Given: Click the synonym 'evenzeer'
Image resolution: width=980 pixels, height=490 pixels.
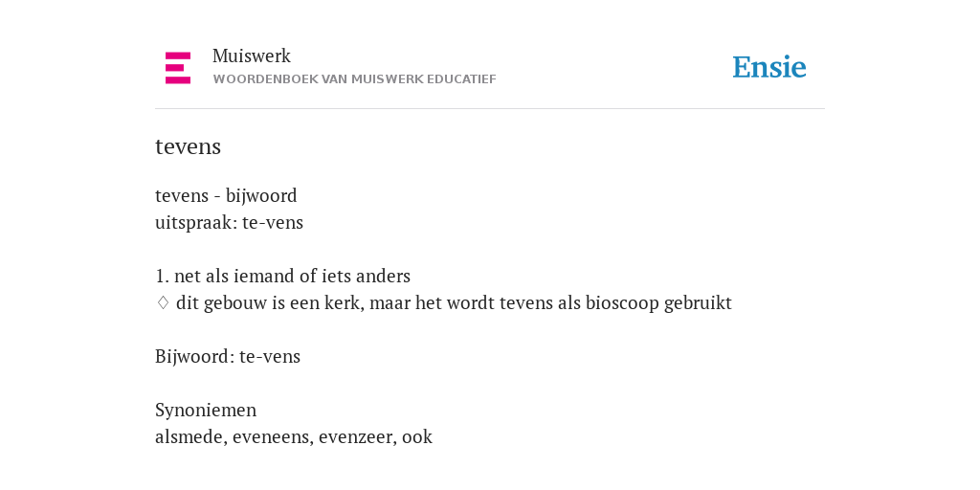Looking at the screenshot, I should tap(357, 436).
